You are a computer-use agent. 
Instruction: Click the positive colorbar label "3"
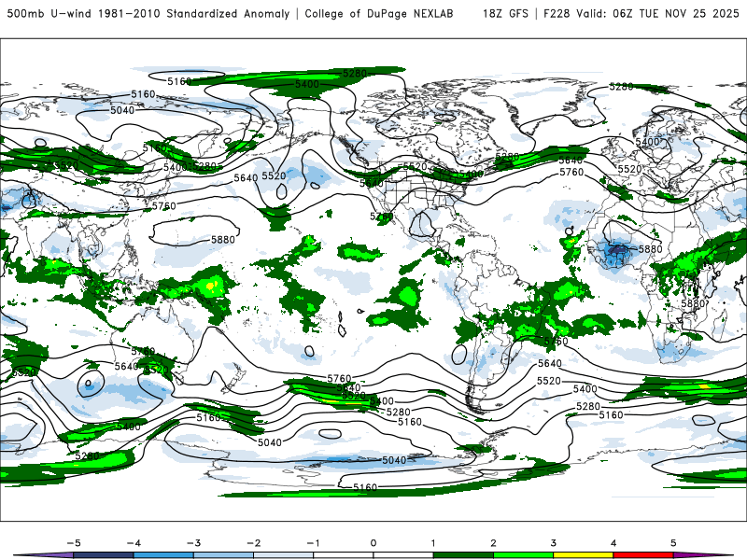[x=554, y=543]
